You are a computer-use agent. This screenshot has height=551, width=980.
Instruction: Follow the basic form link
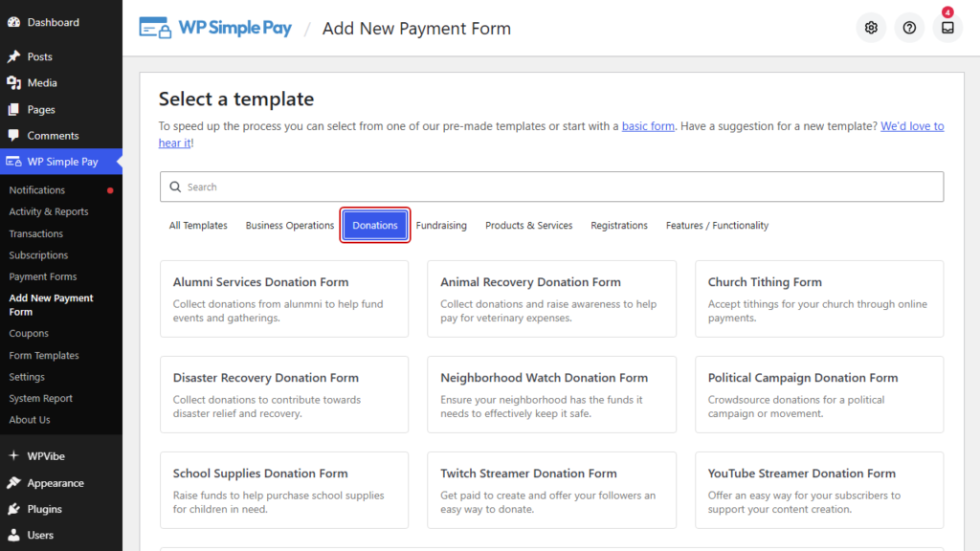pos(648,126)
